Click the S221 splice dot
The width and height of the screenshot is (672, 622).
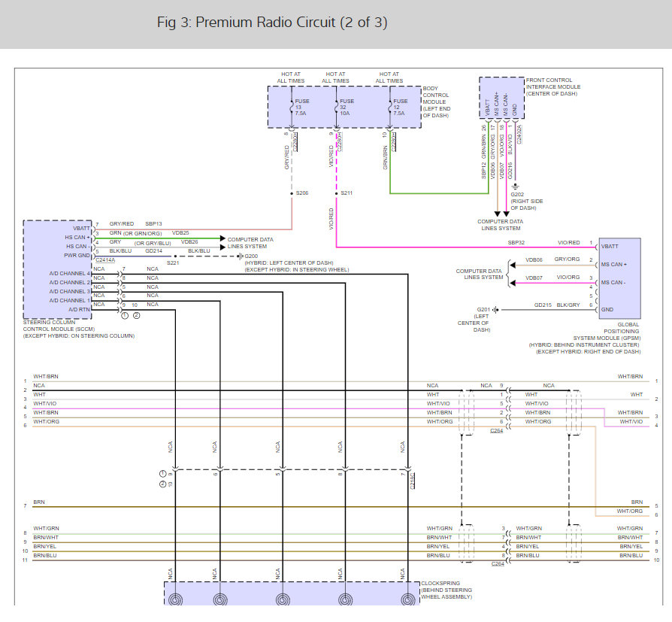[175, 256]
